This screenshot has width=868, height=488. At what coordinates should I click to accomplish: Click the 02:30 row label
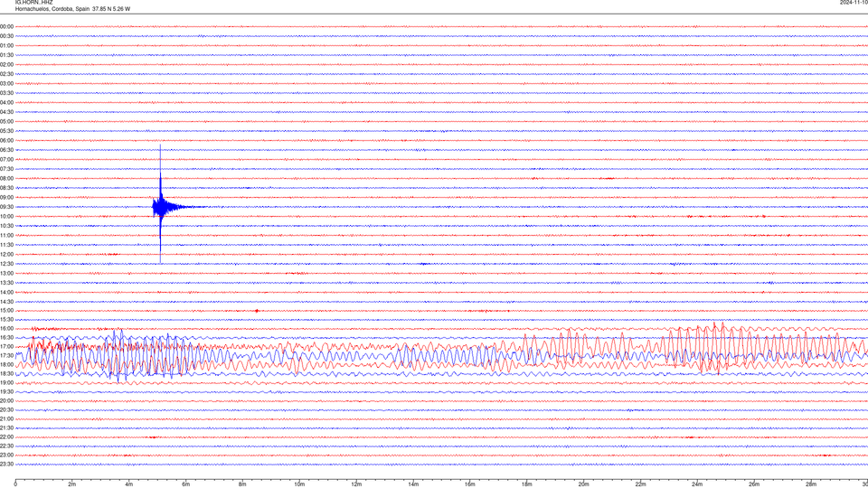coord(6,74)
